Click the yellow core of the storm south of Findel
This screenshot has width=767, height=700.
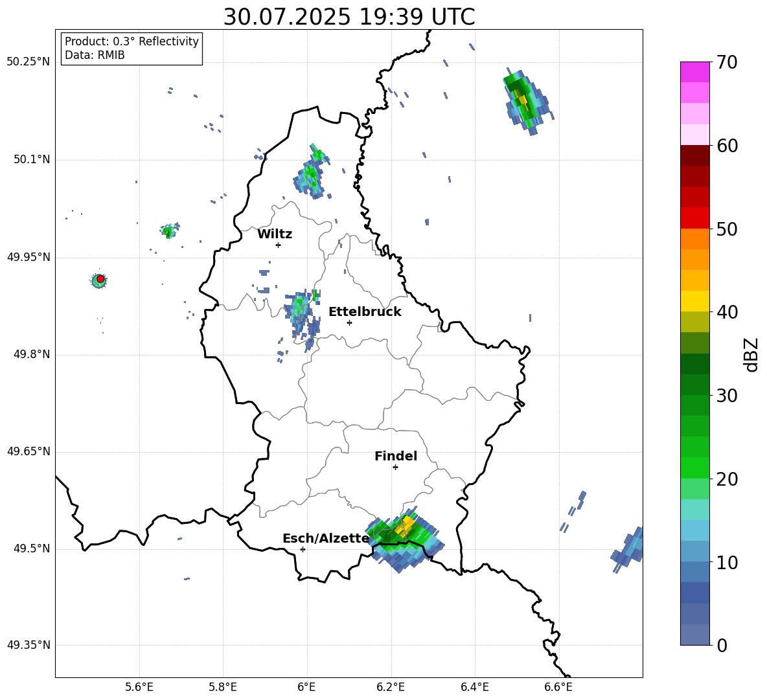click(x=406, y=526)
